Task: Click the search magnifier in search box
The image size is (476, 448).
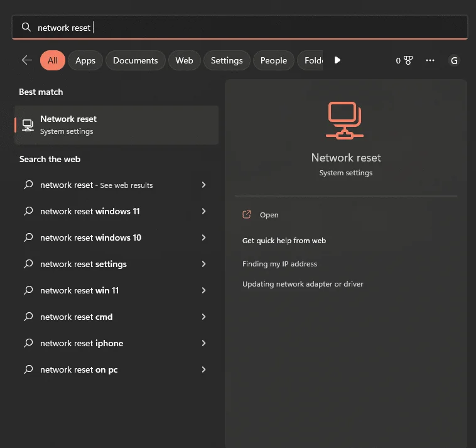Action: tap(26, 28)
